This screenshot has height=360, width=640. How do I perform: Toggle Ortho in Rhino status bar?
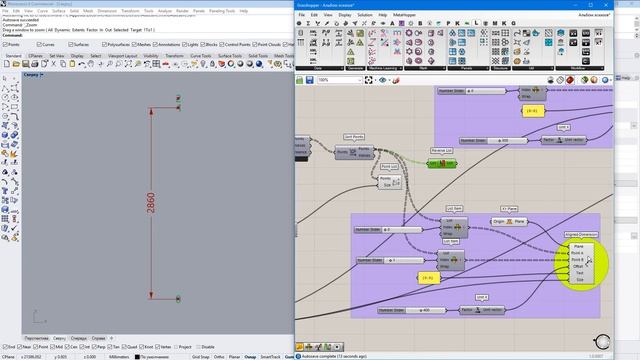coord(219,357)
